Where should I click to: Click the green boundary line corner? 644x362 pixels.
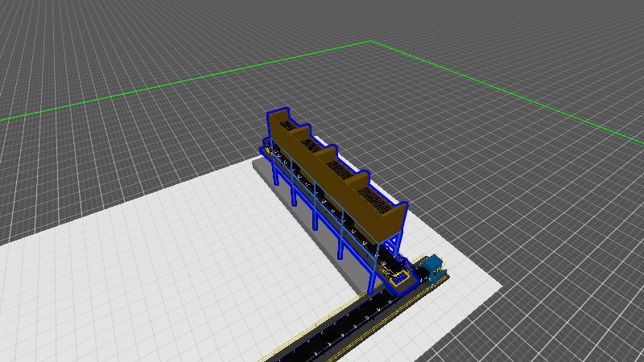[x=371, y=41]
